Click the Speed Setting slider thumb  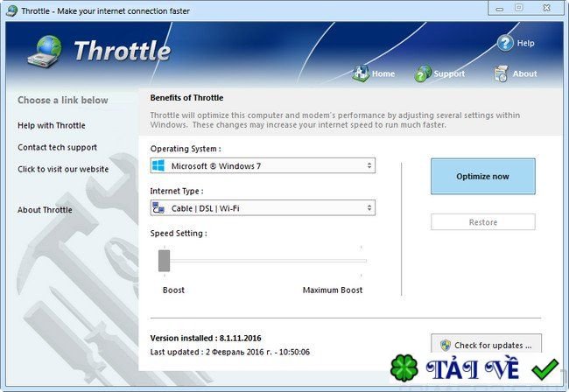click(164, 261)
